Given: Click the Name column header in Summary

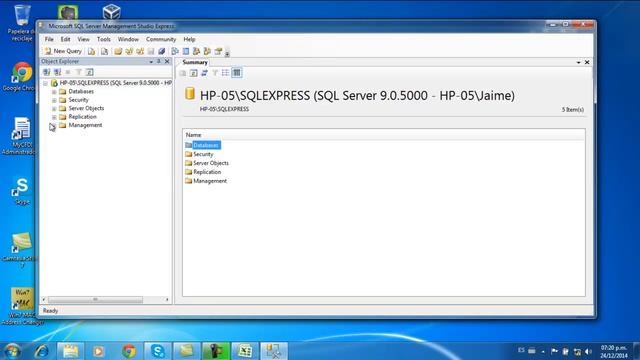Looking at the screenshot, I should coord(384,135).
